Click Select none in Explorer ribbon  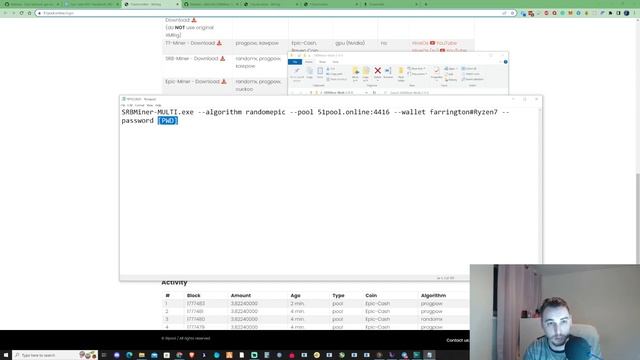point(471,74)
